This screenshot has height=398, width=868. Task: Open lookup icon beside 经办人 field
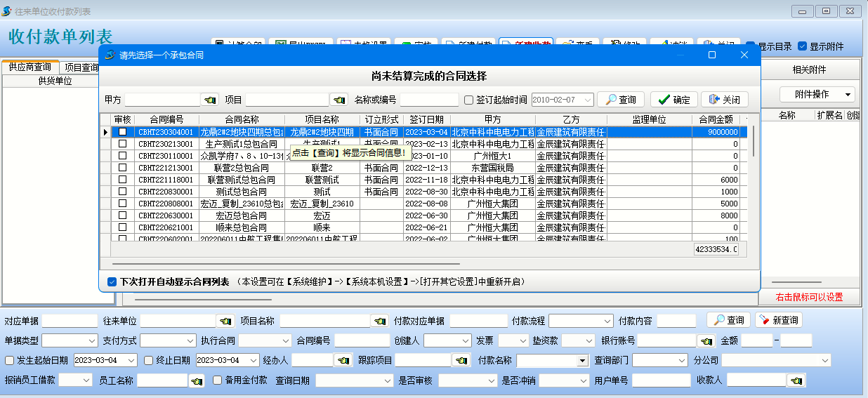tap(343, 360)
